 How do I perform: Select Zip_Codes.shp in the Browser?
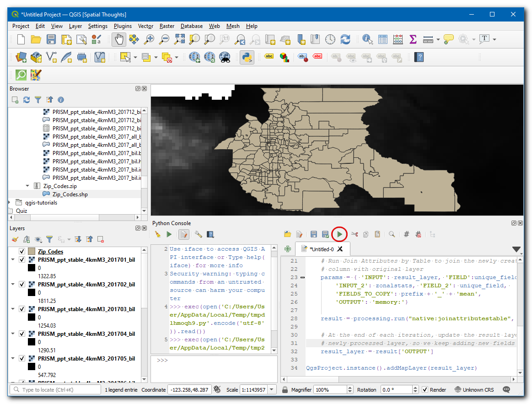tap(70, 194)
